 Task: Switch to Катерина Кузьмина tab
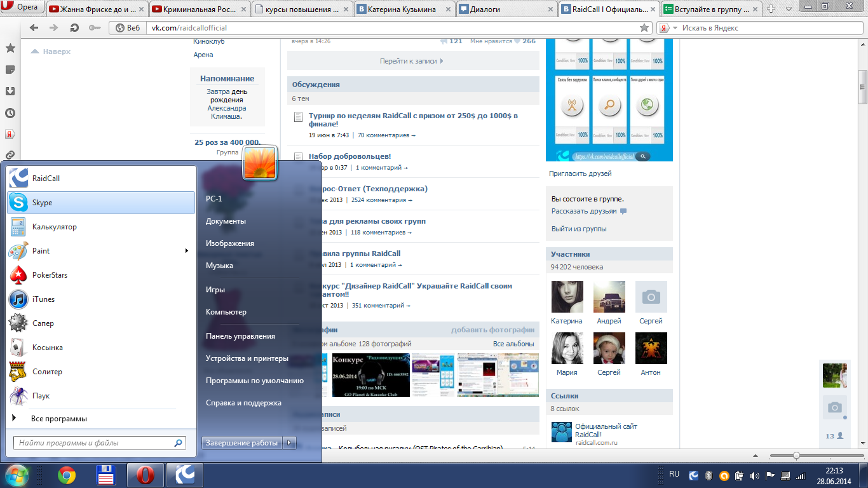coord(404,10)
